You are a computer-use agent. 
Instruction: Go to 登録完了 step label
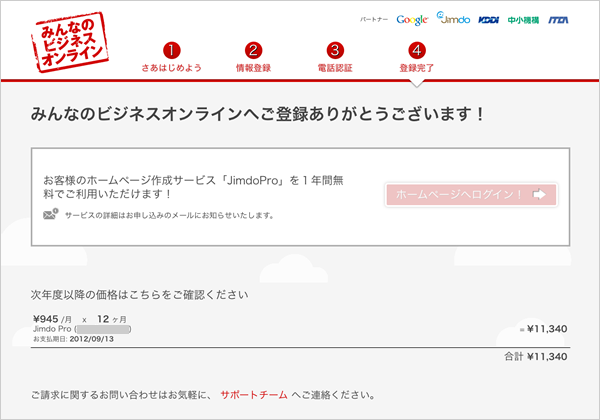coord(417,68)
